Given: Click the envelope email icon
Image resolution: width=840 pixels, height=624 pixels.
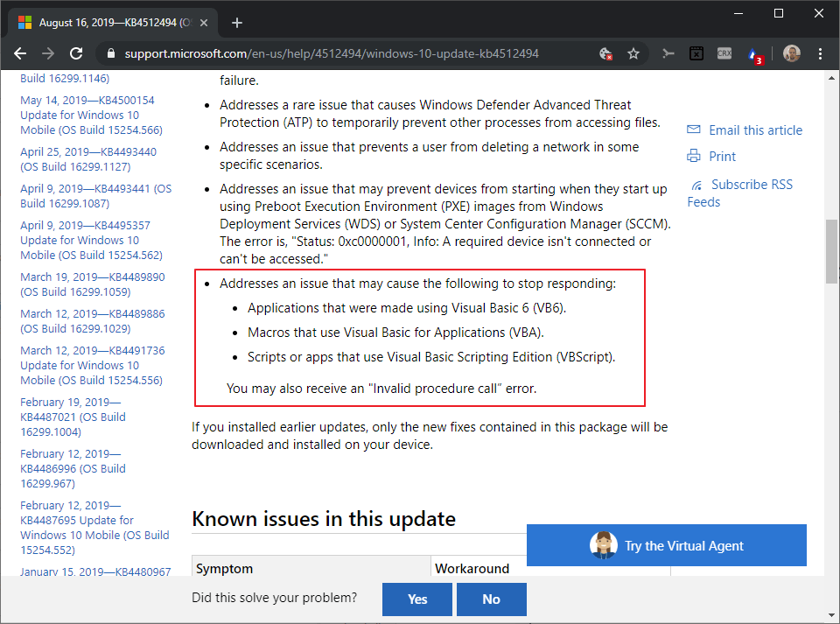Looking at the screenshot, I should tap(694, 129).
